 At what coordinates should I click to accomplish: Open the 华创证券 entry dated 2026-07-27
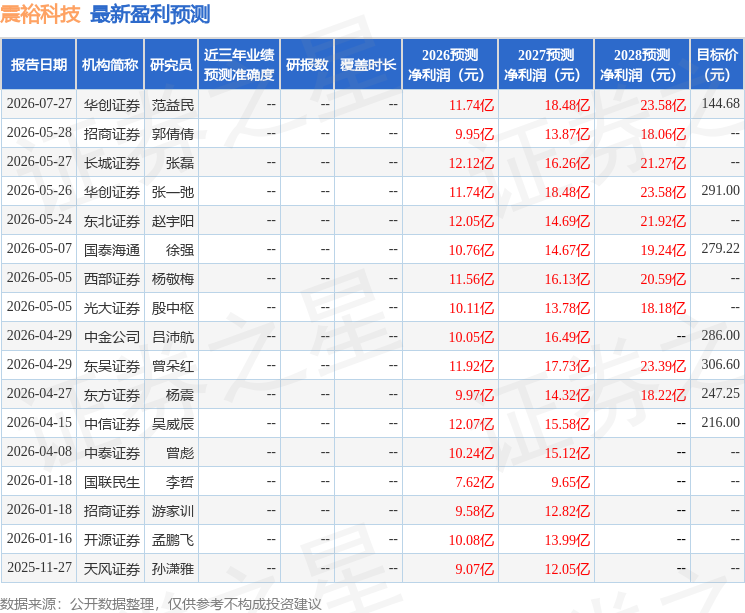(x=112, y=105)
